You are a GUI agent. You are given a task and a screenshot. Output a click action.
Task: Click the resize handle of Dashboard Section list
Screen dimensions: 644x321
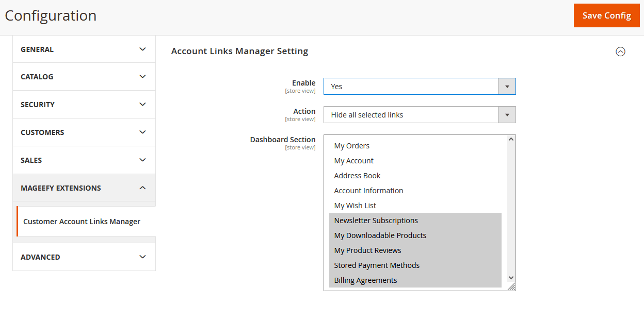click(511, 287)
